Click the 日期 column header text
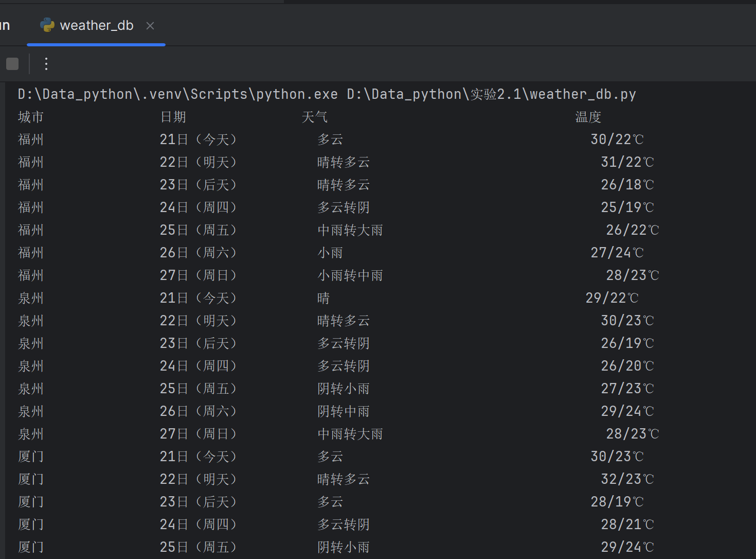 (x=173, y=117)
